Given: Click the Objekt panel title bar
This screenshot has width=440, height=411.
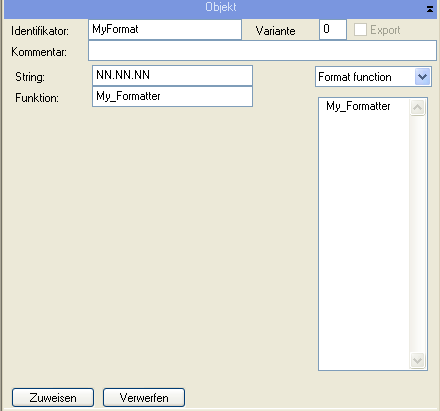Looking at the screenshot, I should click(x=220, y=8).
